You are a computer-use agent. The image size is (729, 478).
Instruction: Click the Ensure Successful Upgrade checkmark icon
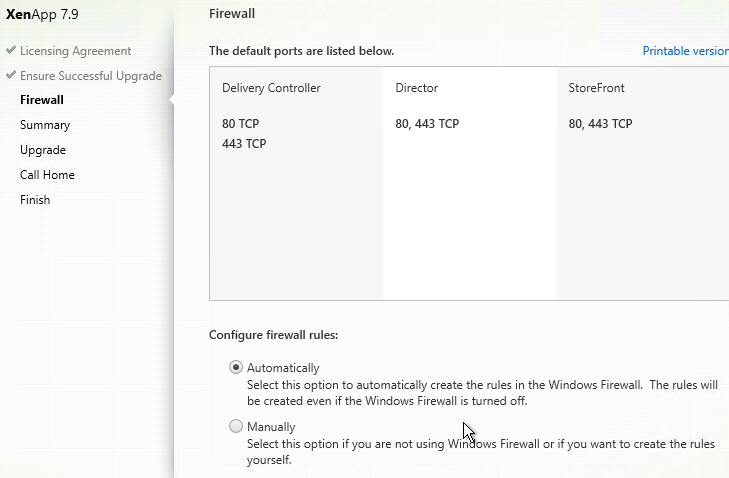coord(11,74)
